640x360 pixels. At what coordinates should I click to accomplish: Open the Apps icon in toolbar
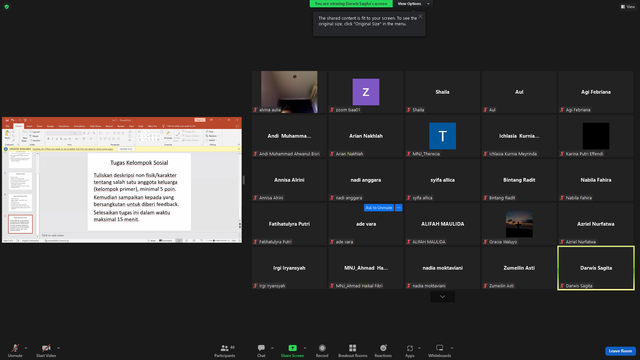(409, 348)
